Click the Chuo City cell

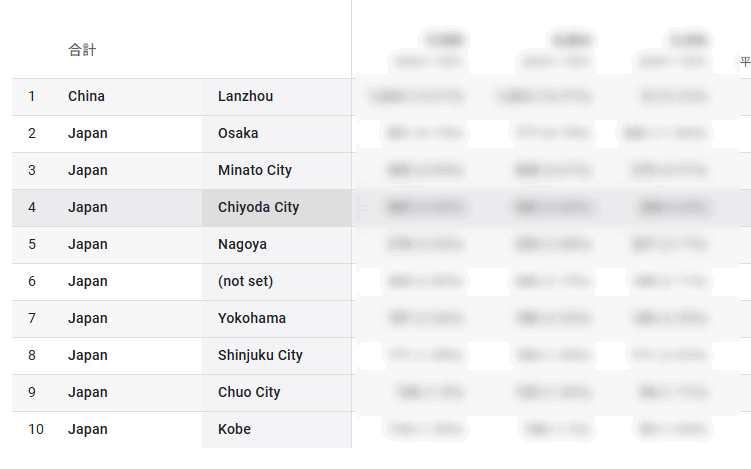click(249, 393)
